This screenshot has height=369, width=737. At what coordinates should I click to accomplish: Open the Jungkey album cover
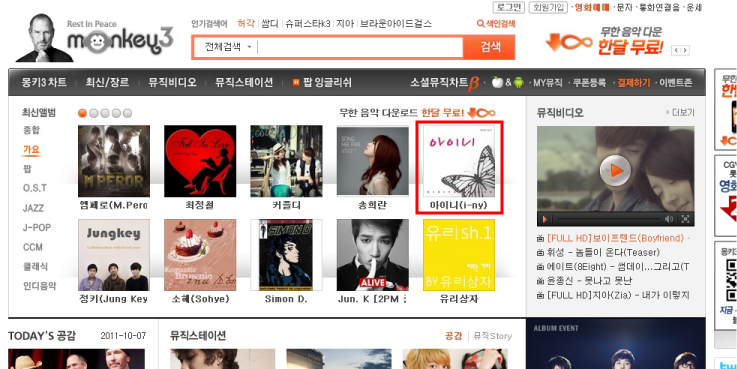click(x=114, y=255)
